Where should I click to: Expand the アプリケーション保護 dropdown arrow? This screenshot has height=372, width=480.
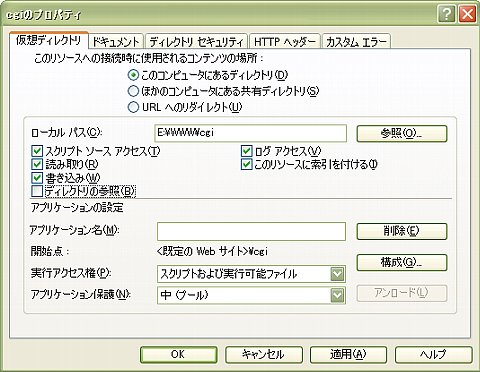[x=337, y=295]
